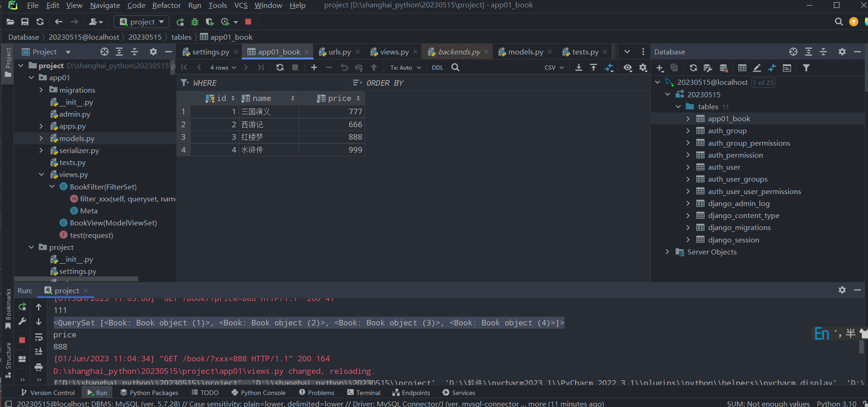Screen dimensions: 868x407
Task: Click the Submit changes up-arrow icon
Action: [x=374, y=67]
